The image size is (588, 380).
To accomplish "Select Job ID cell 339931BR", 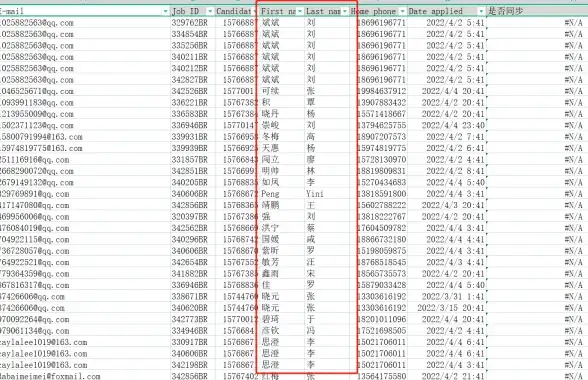I will 189,137.
